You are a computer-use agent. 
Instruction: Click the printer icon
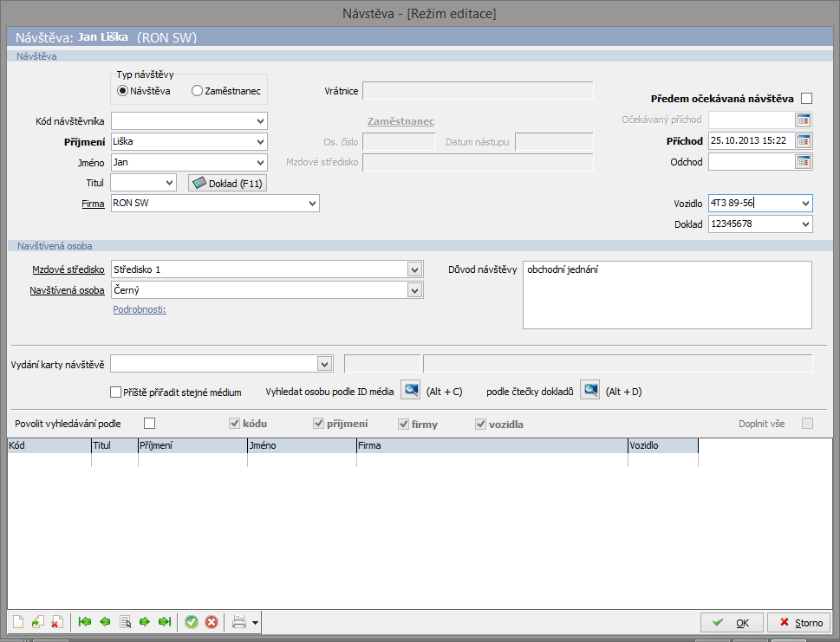239,622
